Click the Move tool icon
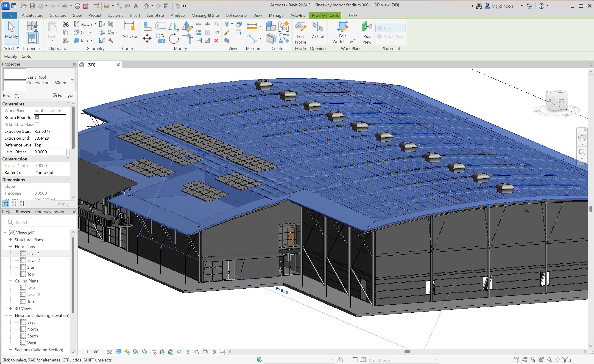Viewport: 594px width, 364px height. coord(147,39)
